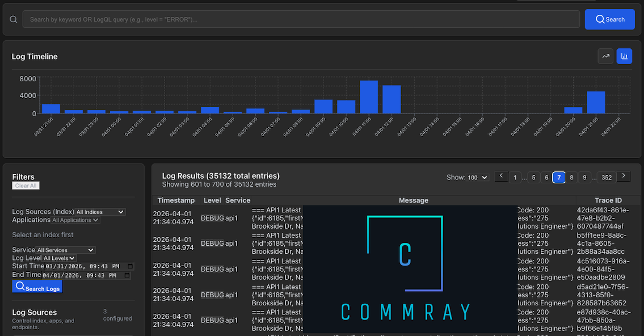Click trace ID starting 4c516073-916a

click(603, 269)
